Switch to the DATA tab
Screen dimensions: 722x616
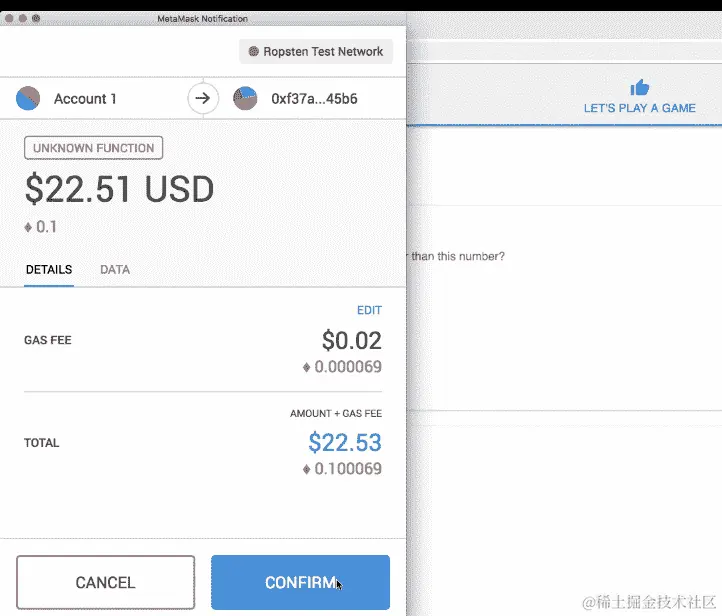pos(115,270)
